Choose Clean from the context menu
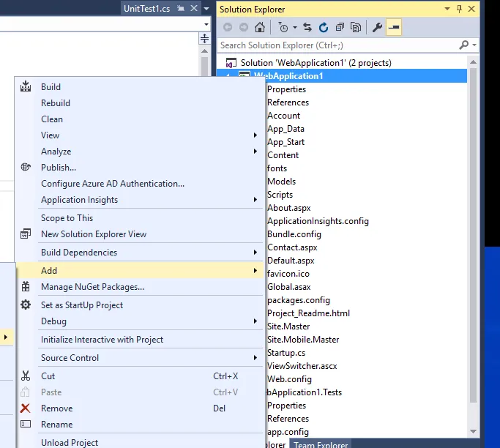This screenshot has width=500, height=448. 52,119
